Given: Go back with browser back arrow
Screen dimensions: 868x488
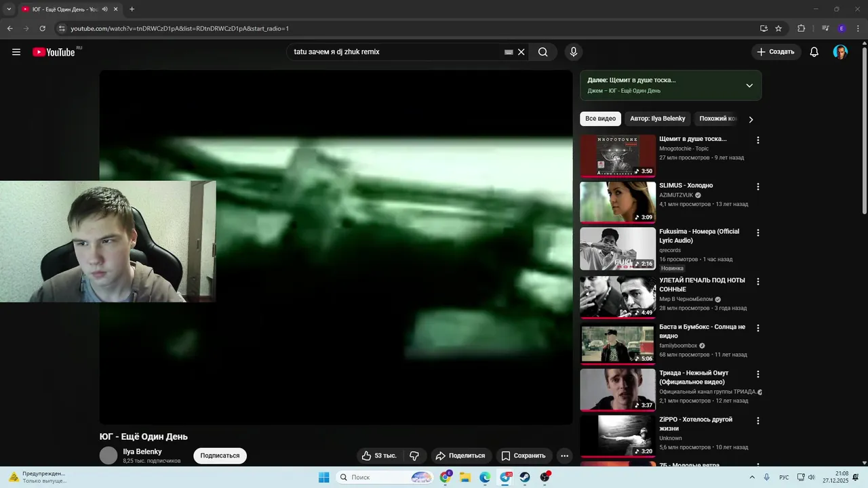Looking at the screenshot, I should click(x=9, y=28).
